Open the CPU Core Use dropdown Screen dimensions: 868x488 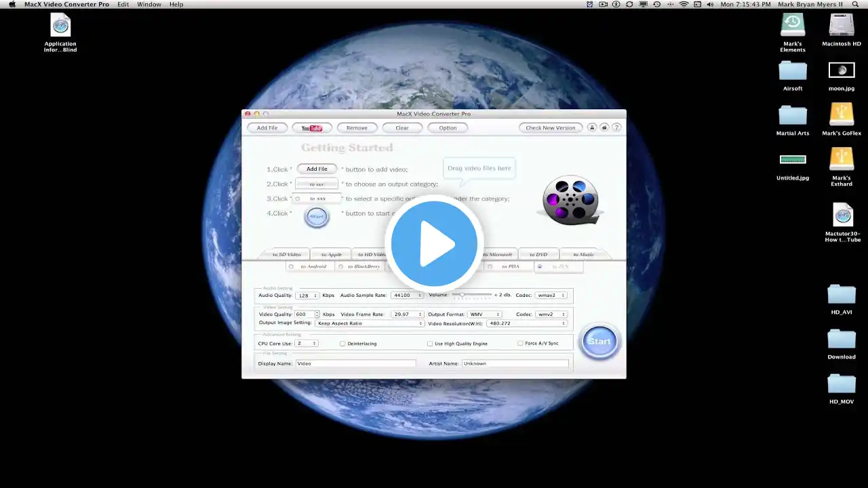(x=307, y=344)
